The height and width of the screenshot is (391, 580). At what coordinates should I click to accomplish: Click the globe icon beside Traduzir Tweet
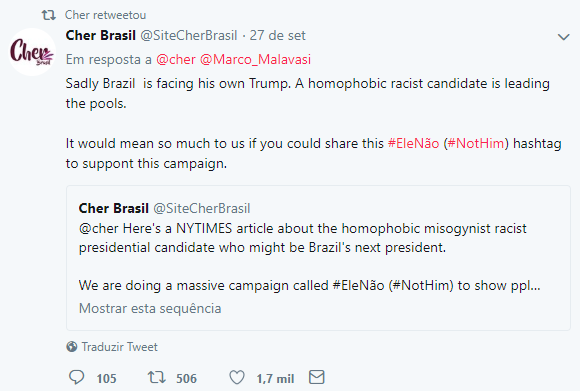pos(72,347)
